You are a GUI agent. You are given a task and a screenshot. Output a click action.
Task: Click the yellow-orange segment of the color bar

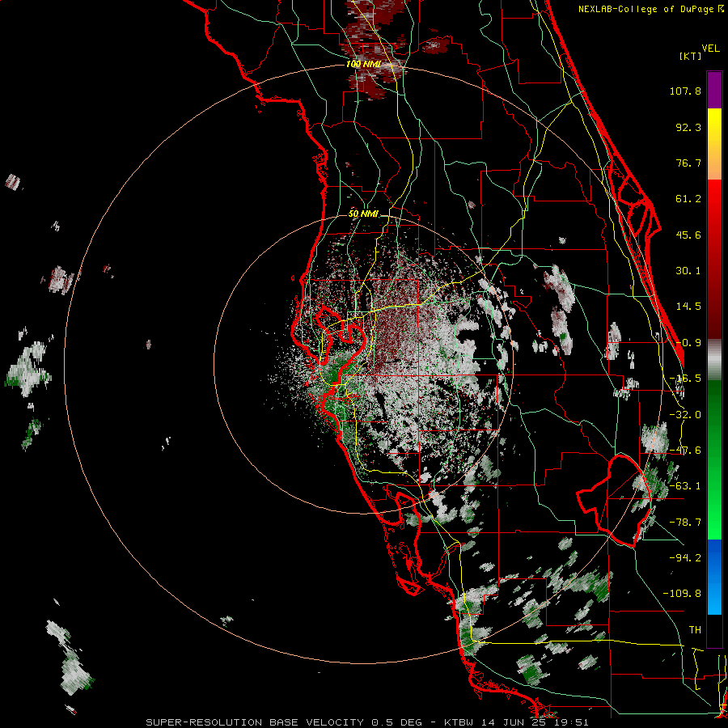tap(714, 144)
